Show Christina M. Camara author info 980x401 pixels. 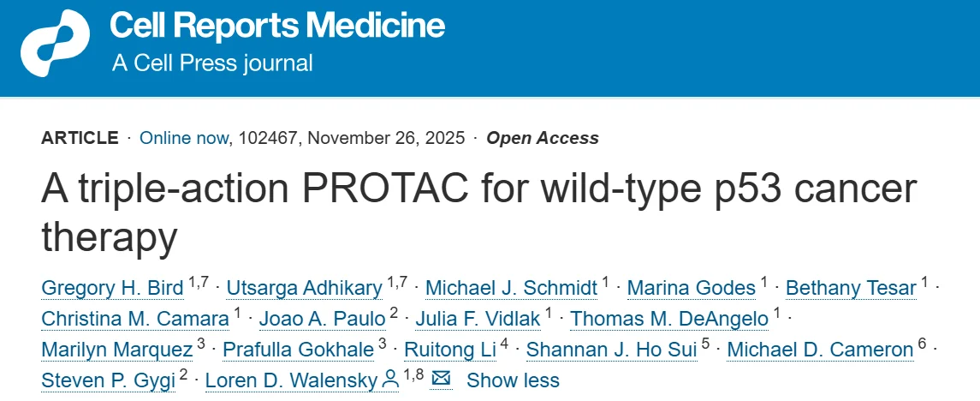[x=135, y=319]
